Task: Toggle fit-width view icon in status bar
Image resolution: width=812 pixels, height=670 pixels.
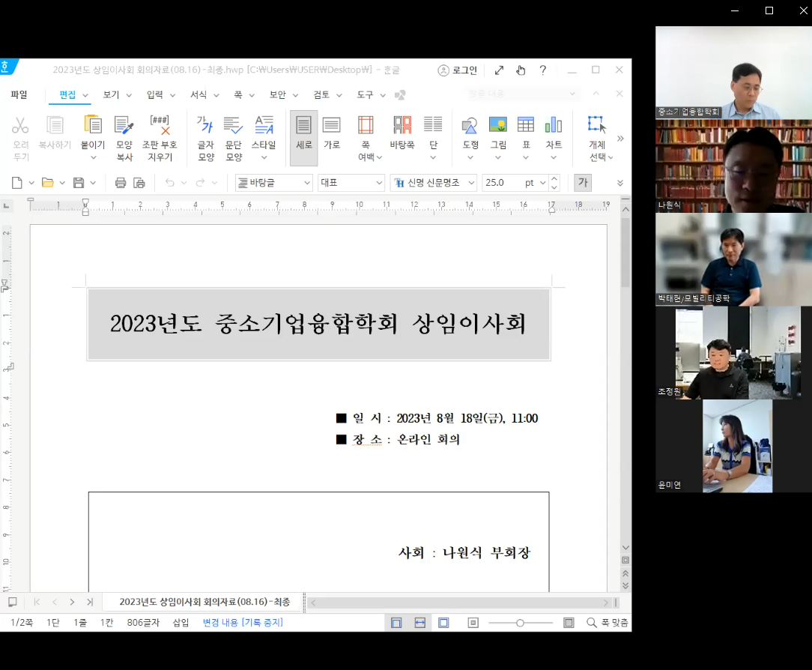Action: (x=420, y=623)
